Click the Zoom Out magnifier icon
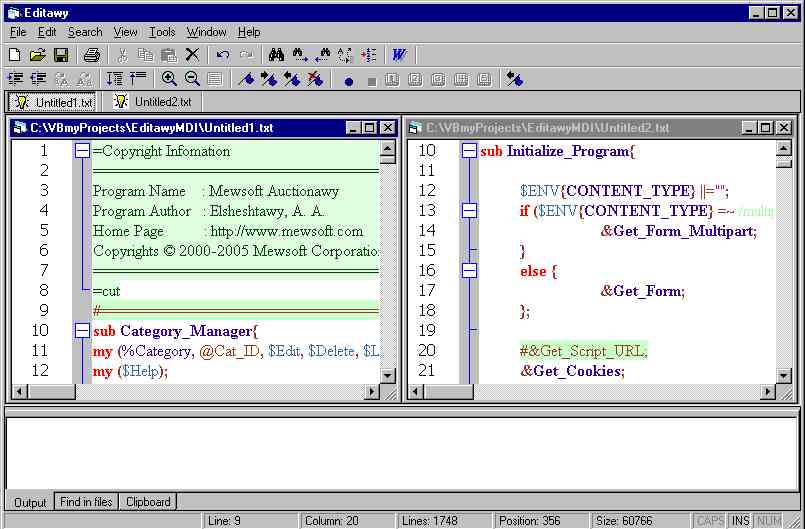This screenshot has width=805, height=529. pyautogui.click(x=192, y=79)
